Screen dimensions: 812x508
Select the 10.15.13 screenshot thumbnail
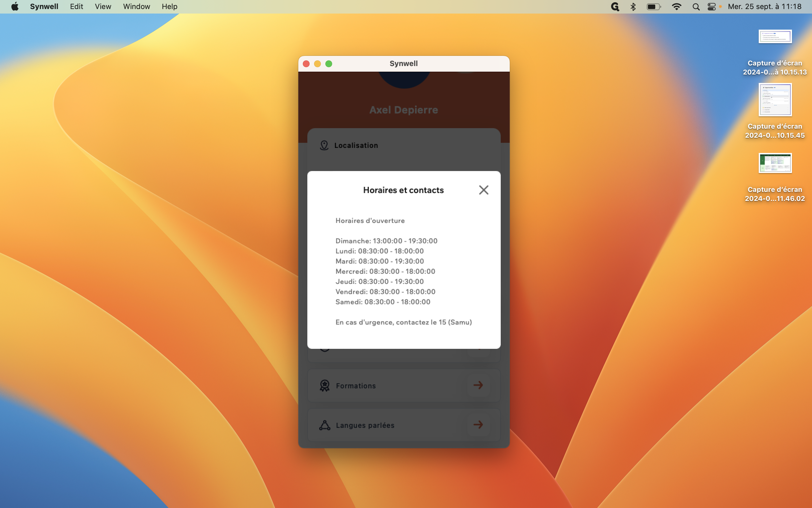coord(775,36)
